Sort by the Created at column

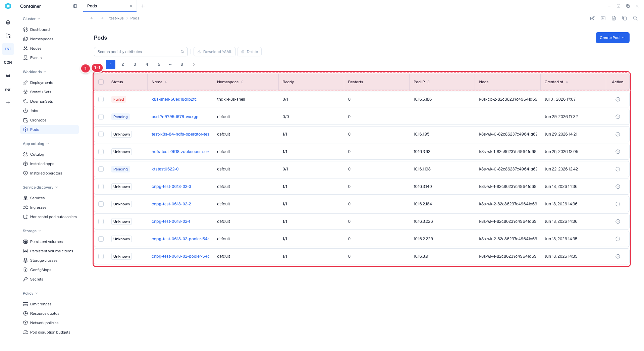coord(556,82)
